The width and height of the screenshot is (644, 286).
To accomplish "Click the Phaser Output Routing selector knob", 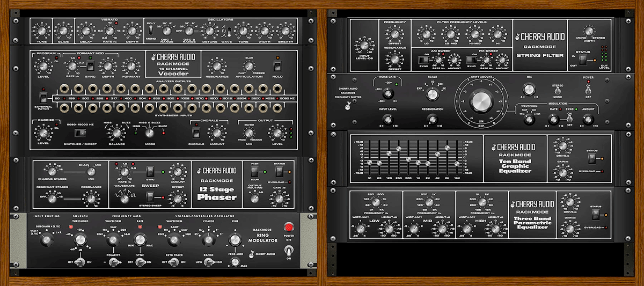I will 254,199.
